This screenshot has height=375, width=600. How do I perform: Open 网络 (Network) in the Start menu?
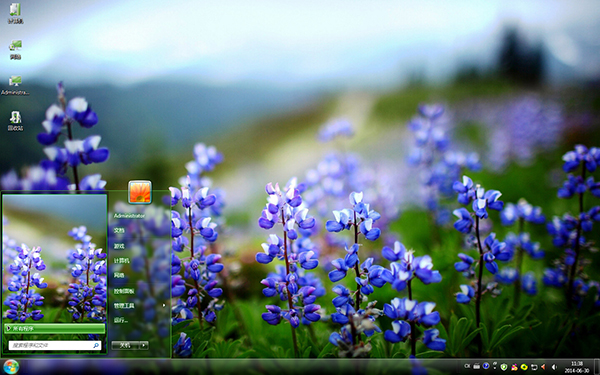click(x=119, y=276)
